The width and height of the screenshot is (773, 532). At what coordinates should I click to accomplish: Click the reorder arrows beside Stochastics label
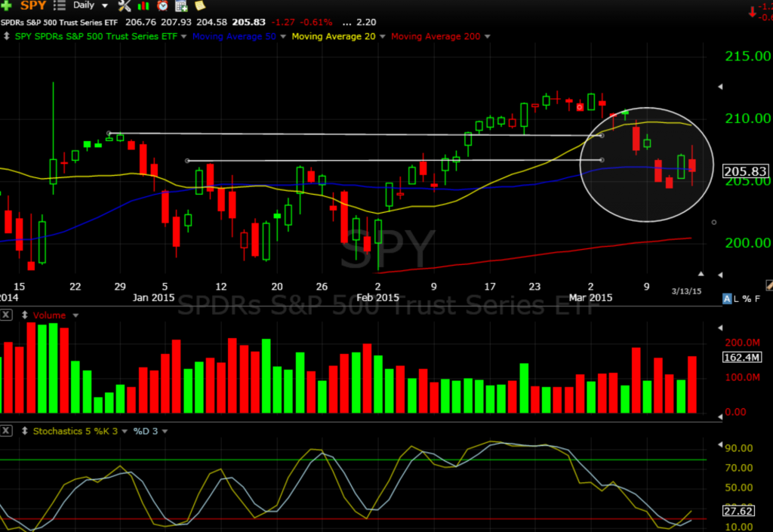[25, 431]
